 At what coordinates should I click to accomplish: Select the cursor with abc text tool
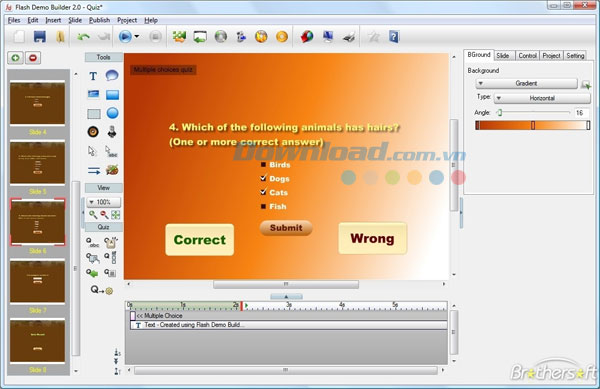111,151
